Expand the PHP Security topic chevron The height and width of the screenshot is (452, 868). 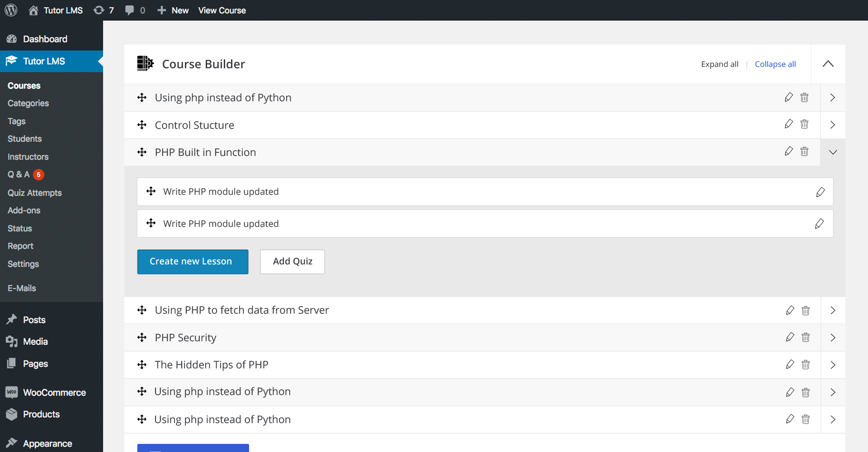pyautogui.click(x=833, y=338)
